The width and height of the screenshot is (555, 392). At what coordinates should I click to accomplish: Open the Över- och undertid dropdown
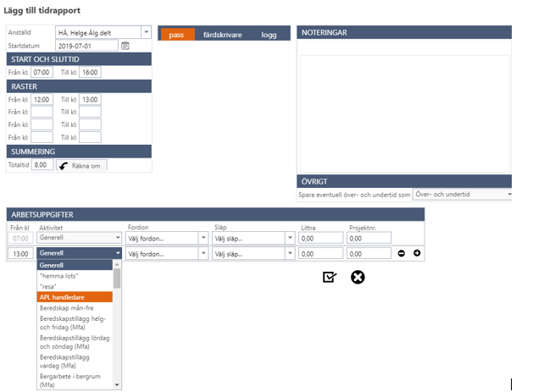click(x=463, y=194)
